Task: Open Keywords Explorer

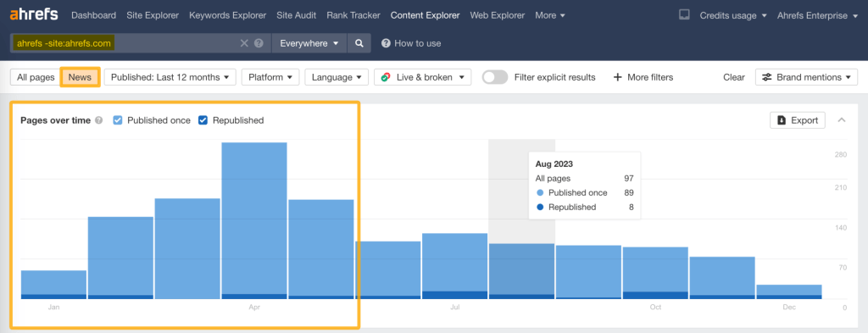Action: [227, 15]
